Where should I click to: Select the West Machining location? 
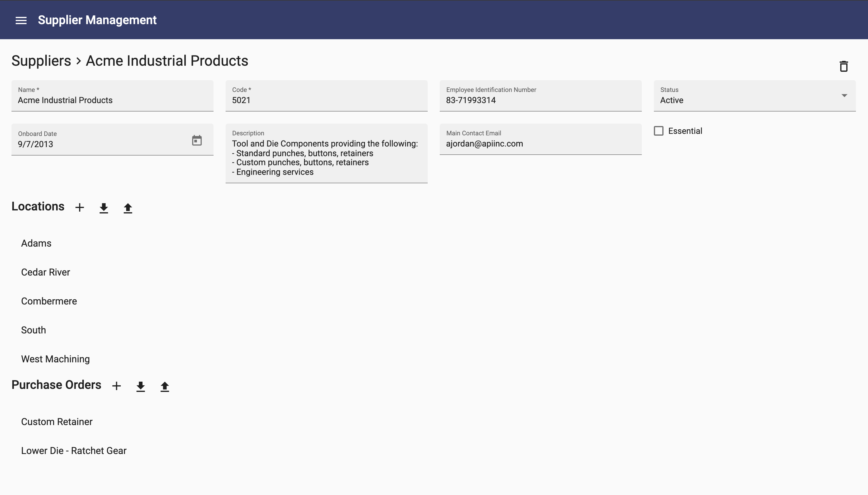coord(56,359)
